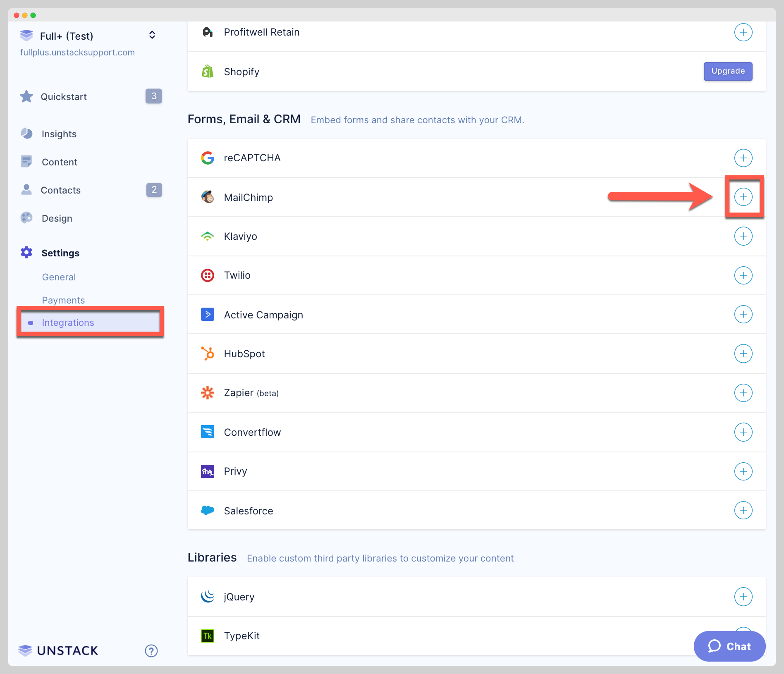Navigate to Payments settings

click(x=63, y=300)
